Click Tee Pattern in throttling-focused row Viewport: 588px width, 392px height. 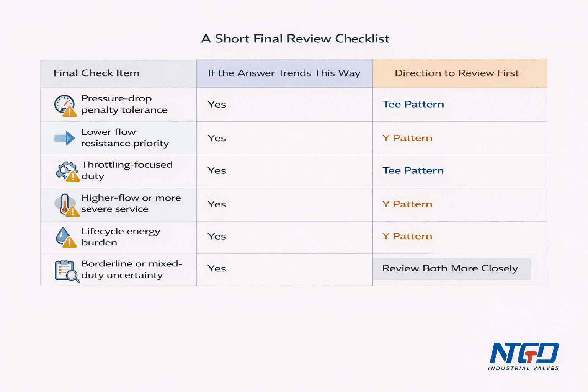tap(413, 171)
